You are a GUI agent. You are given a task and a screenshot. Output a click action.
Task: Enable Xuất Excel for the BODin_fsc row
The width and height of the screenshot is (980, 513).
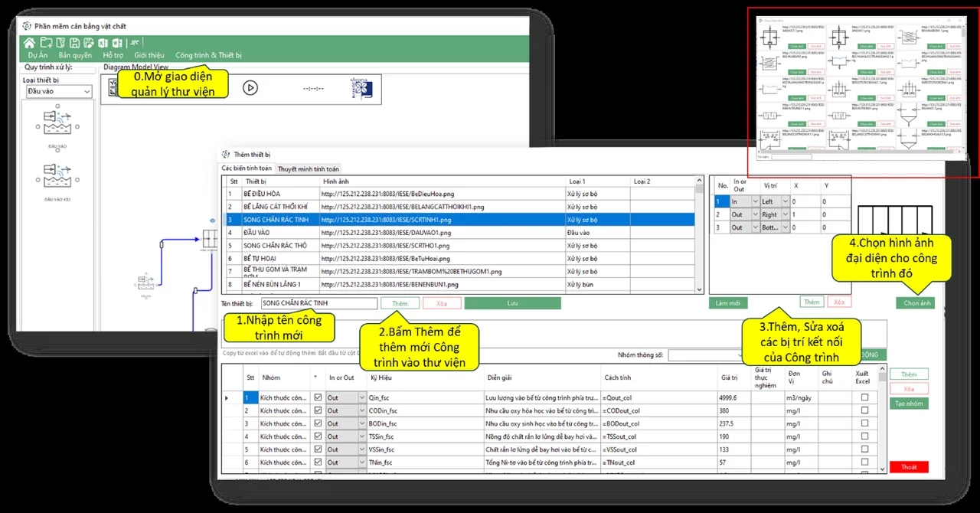[x=865, y=423]
